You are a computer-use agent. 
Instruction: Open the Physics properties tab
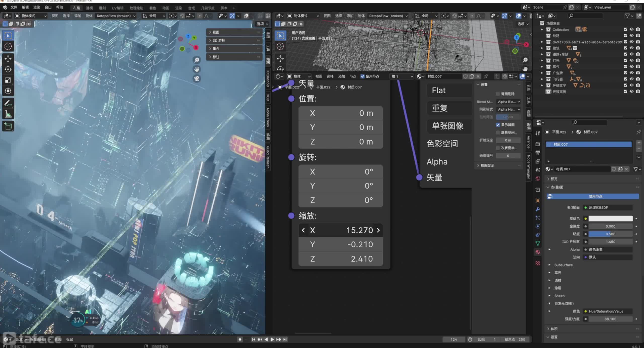[538, 226]
